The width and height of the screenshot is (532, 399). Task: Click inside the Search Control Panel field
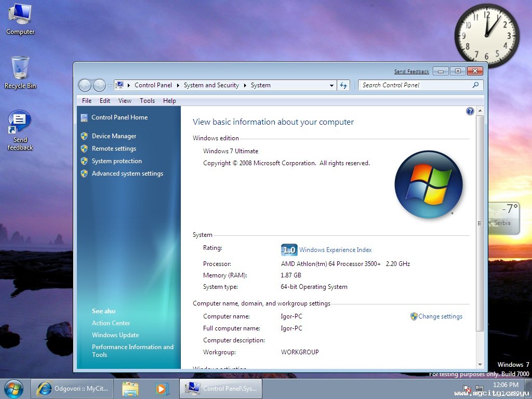click(416, 85)
